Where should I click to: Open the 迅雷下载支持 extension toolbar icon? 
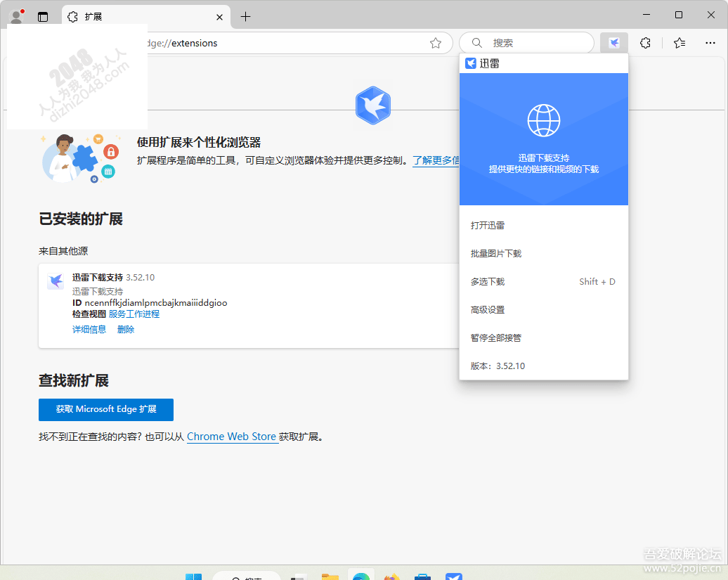[613, 43]
